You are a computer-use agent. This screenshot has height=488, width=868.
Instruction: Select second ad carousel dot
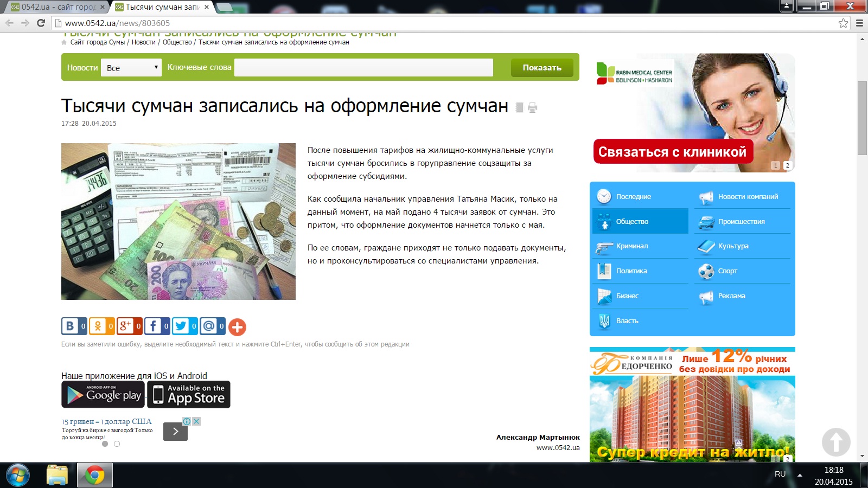coord(117,444)
